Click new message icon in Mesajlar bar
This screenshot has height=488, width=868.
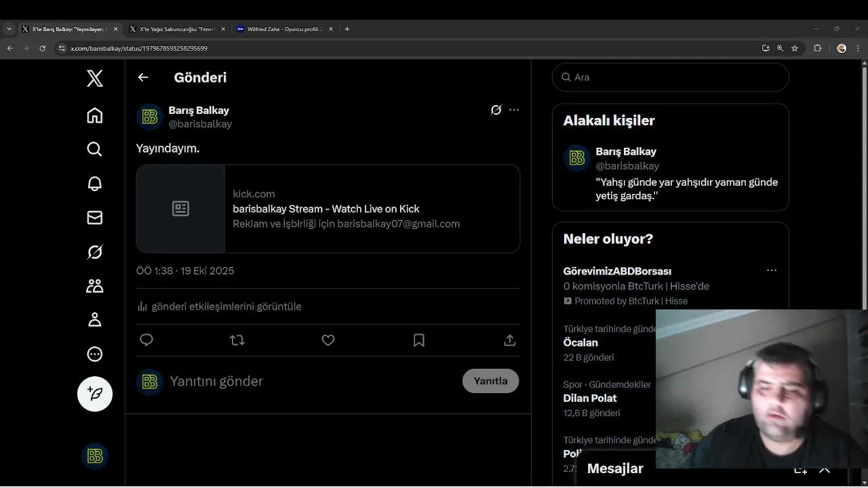click(800, 470)
